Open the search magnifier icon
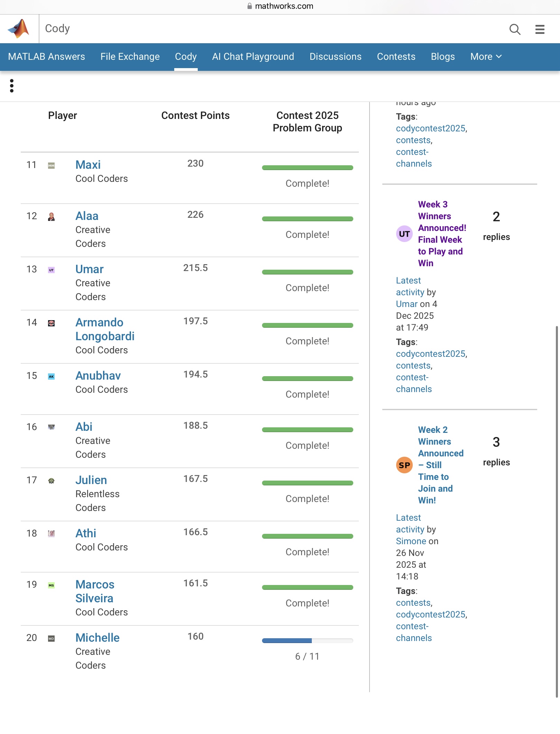This screenshot has width=560, height=734. click(x=515, y=29)
